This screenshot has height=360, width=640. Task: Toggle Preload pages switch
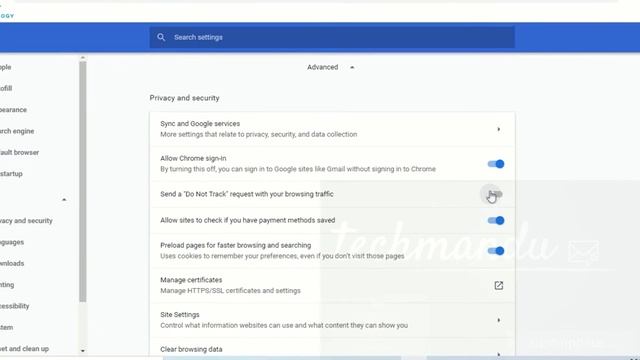coord(496,251)
